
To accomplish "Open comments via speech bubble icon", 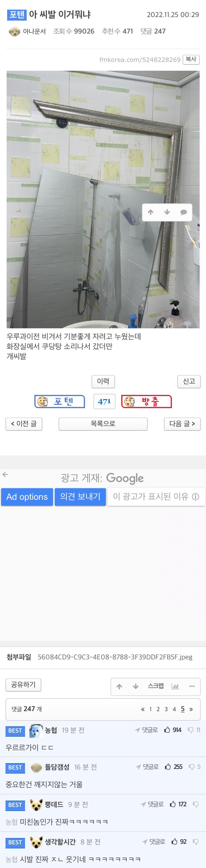I will pos(183,212).
